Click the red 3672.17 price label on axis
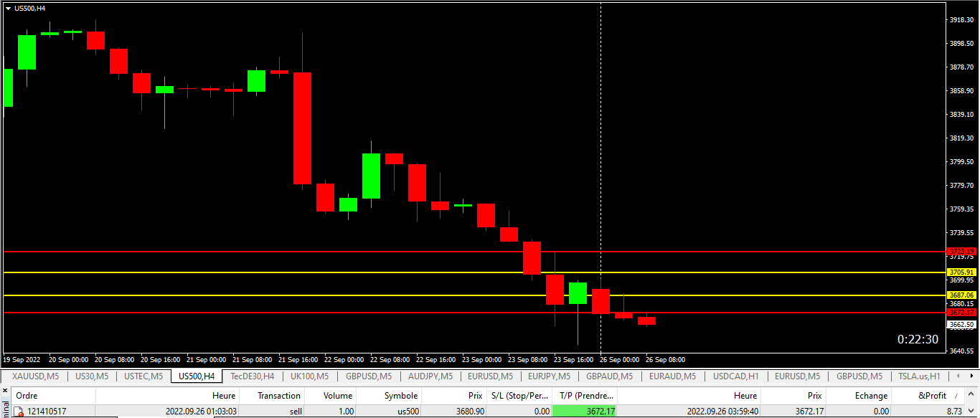 coord(961,313)
